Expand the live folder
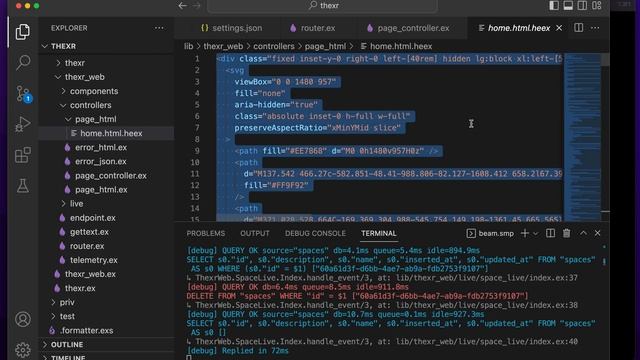 click(107, 204)
